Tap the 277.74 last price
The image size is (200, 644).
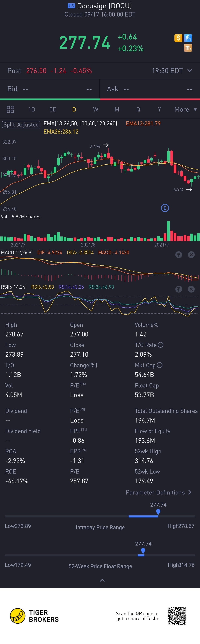pos(85,42)
